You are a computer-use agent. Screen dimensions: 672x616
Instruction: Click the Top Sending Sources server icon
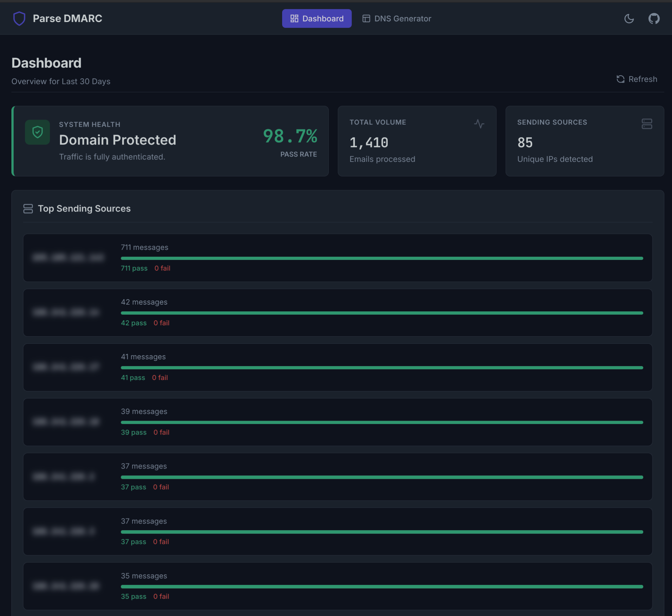(28, 209)
